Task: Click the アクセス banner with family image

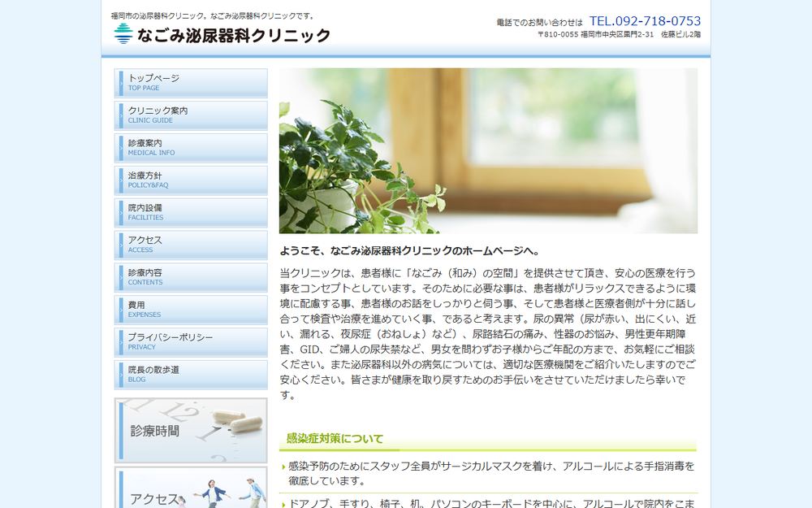Action: pyautogui.click(x=191, y=488)
